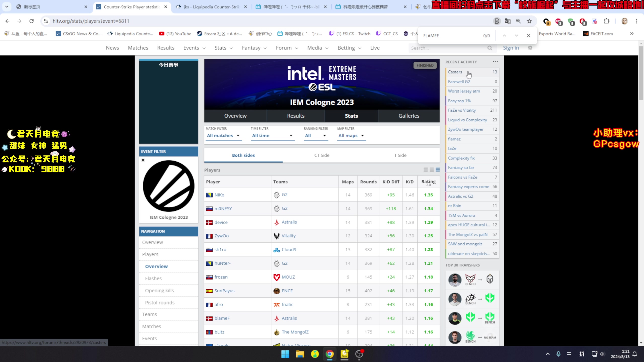Select the CT Side tab
Viewport: 644px width, 362px height.
click(x=321, y=155)
